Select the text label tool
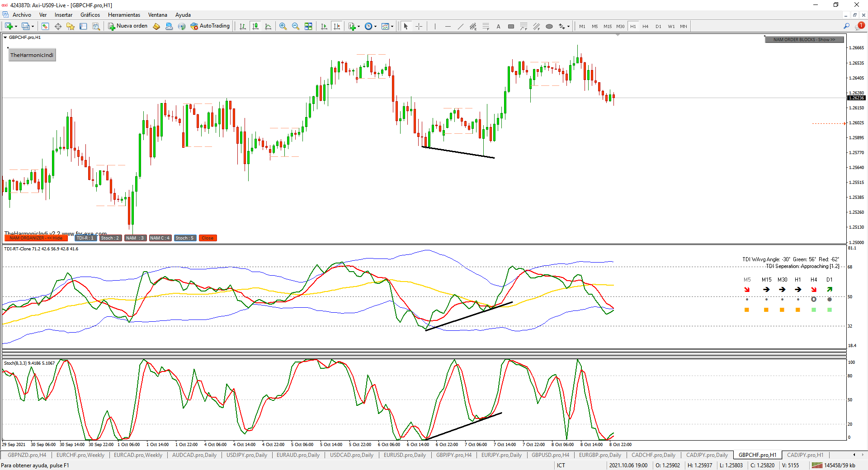 click(x=498, y=26)
